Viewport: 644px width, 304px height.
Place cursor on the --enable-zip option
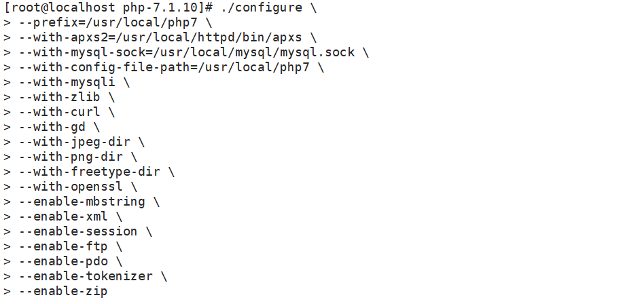click(x=62, y=291)
